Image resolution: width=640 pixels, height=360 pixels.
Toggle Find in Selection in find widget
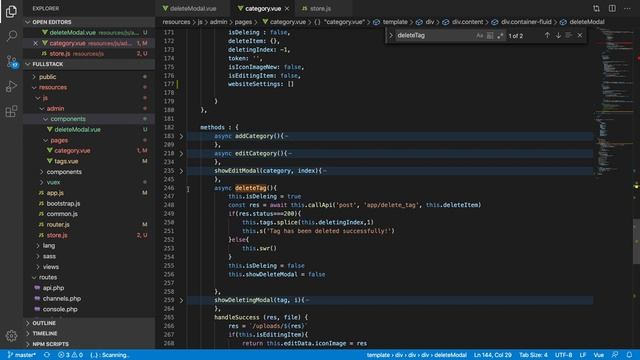point(569,36)
